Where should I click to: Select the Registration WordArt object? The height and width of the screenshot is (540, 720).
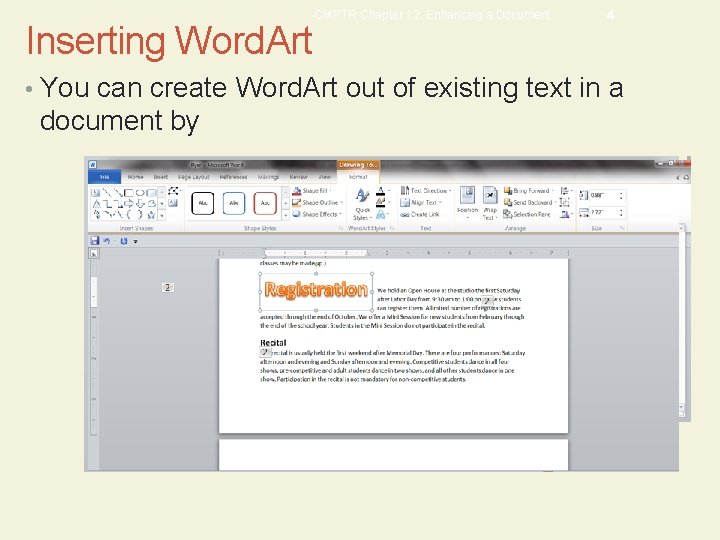[x=316, y=290]
